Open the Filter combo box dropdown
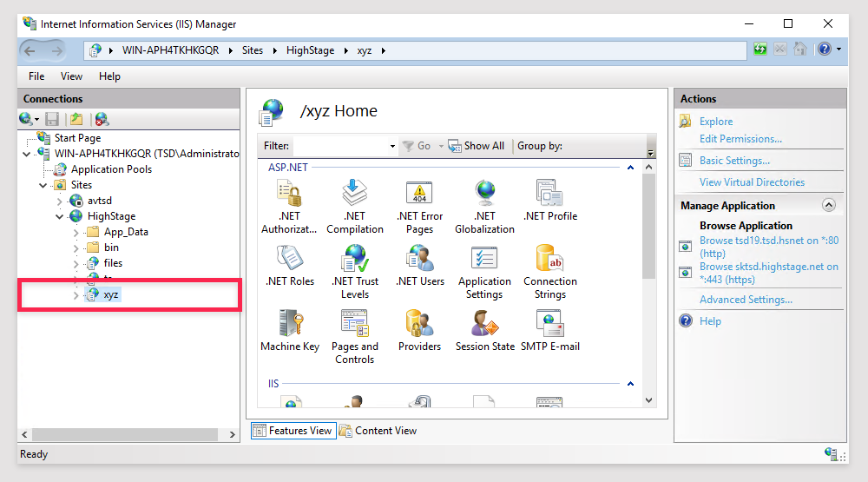The image size is (868, 482). pos(392,146)
